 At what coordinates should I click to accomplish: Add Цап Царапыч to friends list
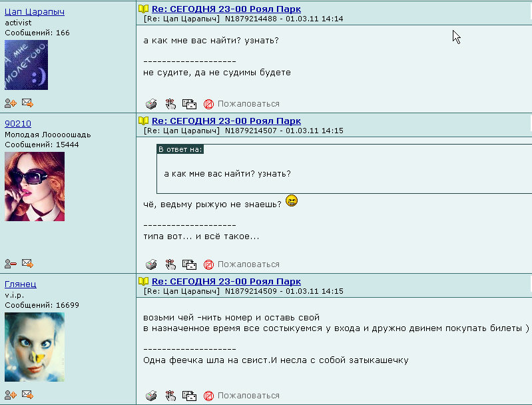point(10,103)
